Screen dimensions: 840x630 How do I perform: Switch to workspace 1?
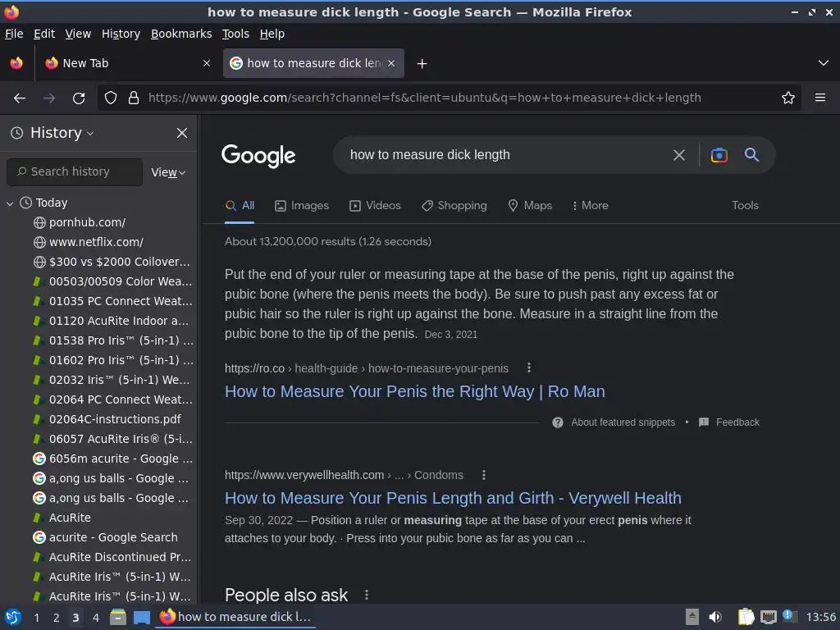pyautogui.click(x=36, y=618)
